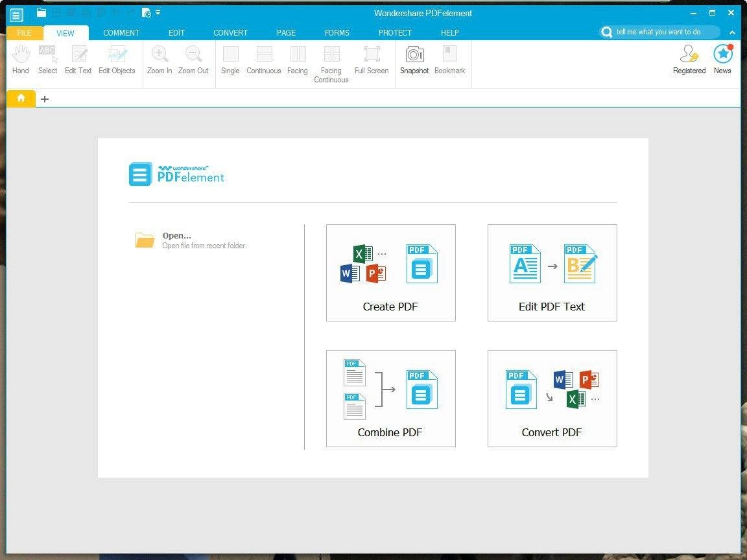Switch to the COMMENT ribbon tab
Screen dimensions: 747x560
(121, 33)
